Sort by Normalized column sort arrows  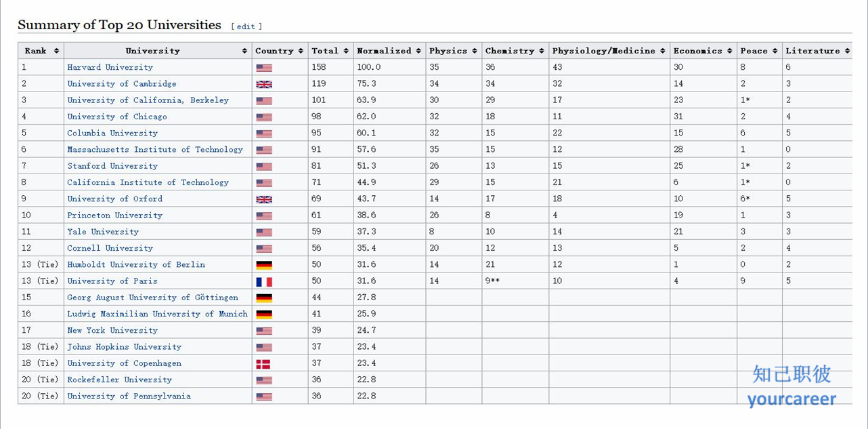click(x=418, y=51)
